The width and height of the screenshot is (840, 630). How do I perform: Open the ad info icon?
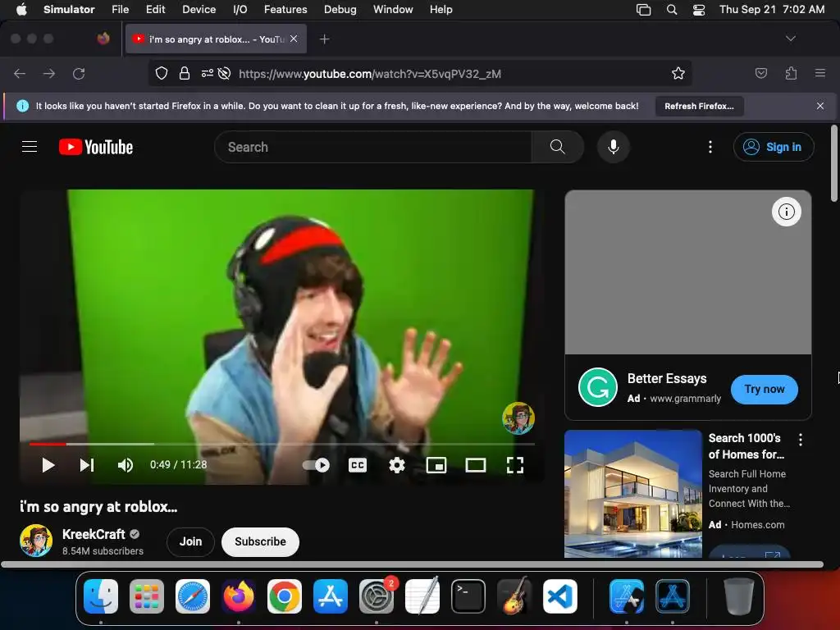tap(787, 212)
